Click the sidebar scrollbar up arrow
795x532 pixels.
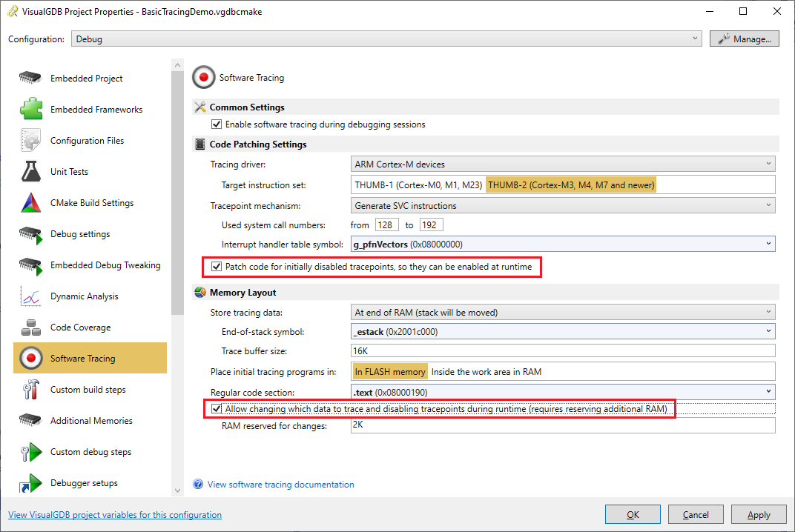[177, 65]
